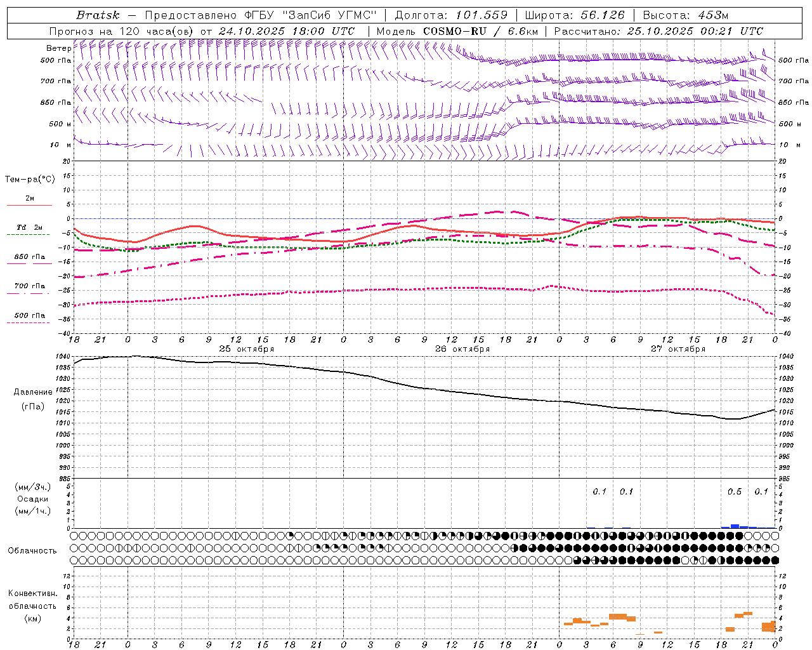The image size is (812, 650).
Task: Click the 26 октября date label
Action: (x=462, y=349)
